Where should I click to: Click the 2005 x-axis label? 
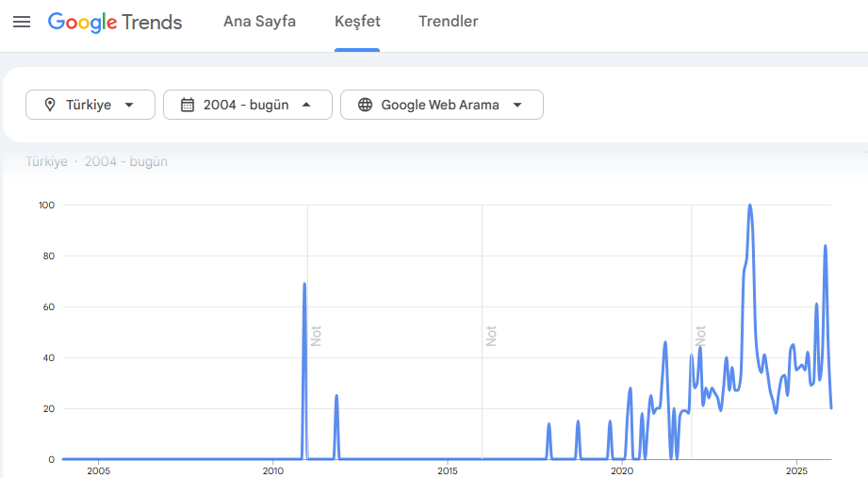click(x=99, y=470)
